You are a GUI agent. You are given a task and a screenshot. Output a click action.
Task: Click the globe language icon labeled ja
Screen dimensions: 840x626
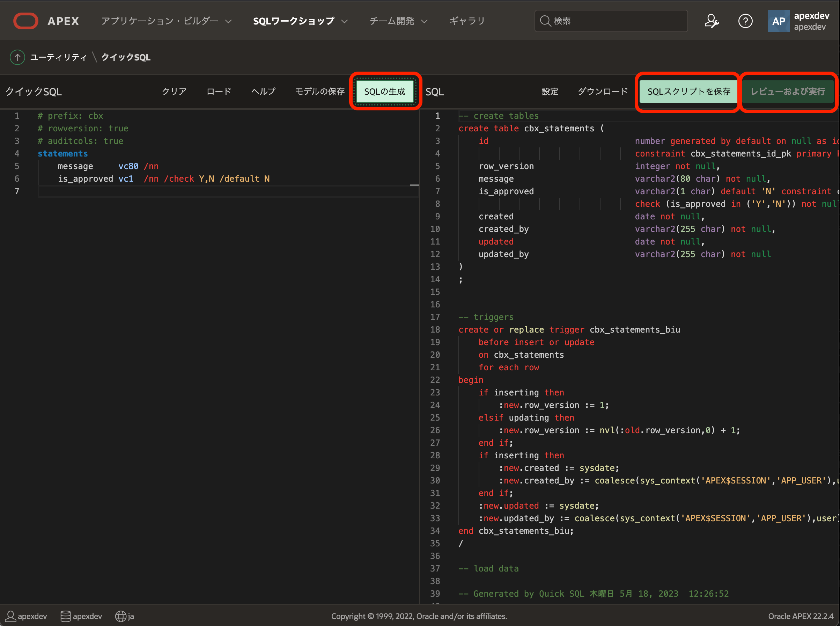click(x=121, y=616)
